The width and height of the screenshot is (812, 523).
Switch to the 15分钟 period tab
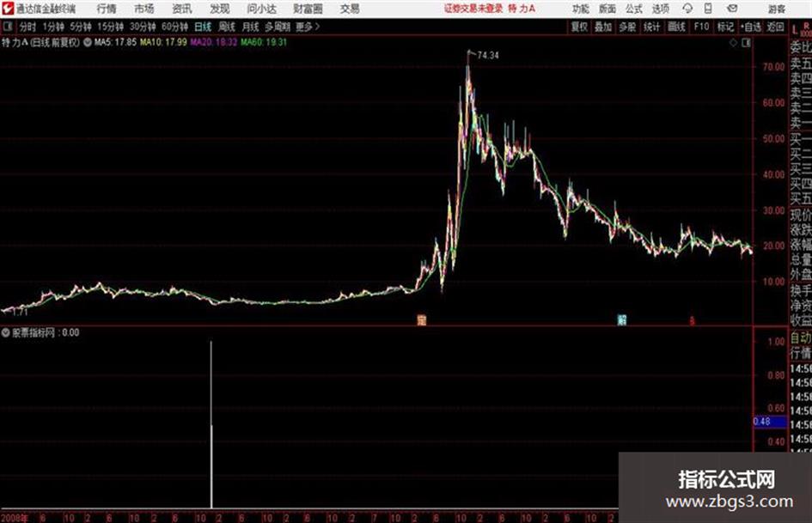click(x=110, y=27)
